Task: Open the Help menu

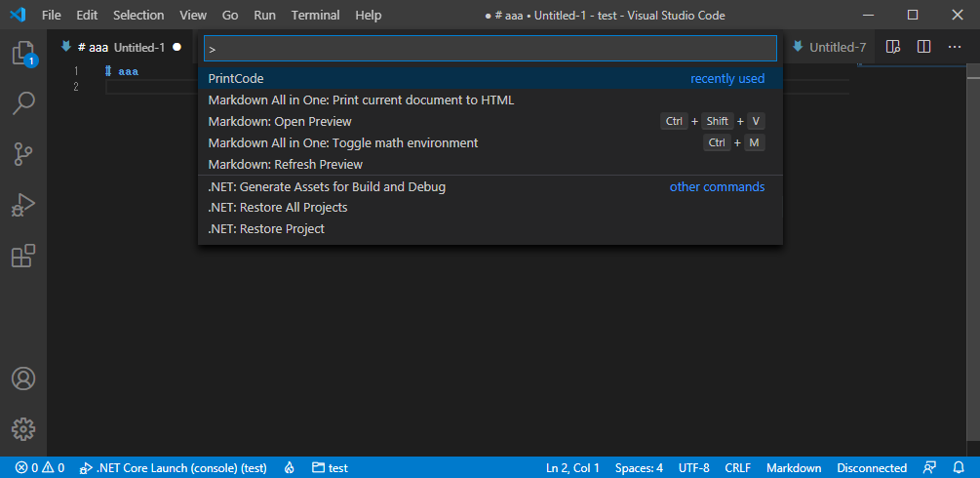Action: (369, 15)
